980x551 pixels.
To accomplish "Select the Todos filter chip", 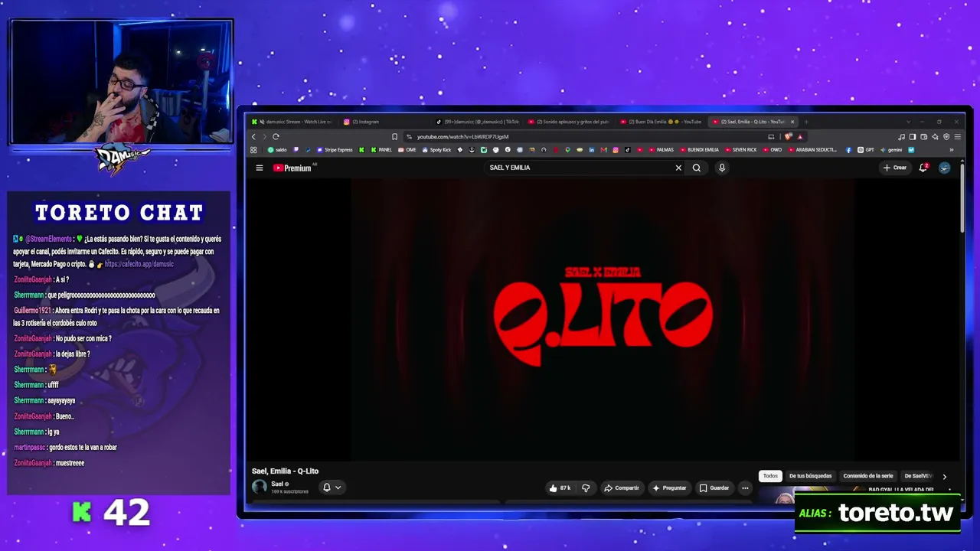I will point(770,476).
